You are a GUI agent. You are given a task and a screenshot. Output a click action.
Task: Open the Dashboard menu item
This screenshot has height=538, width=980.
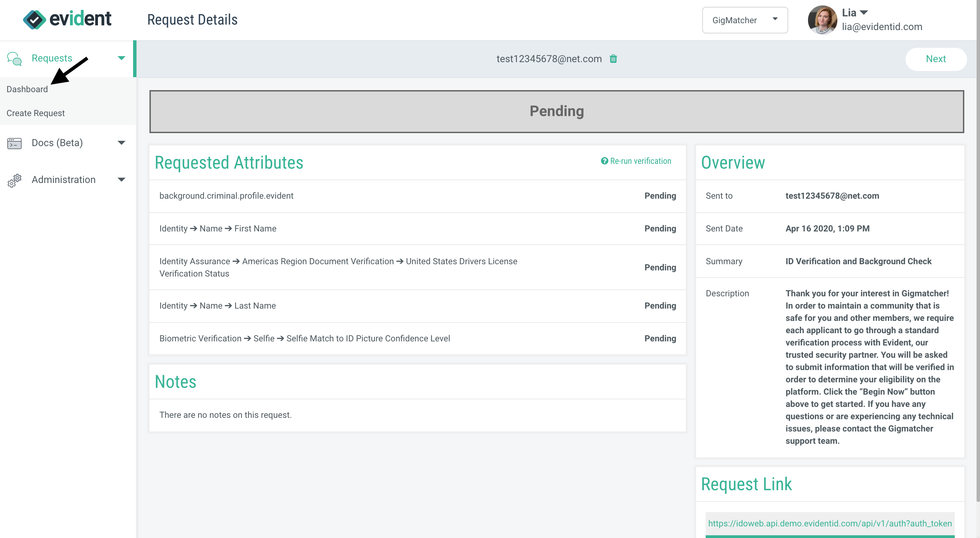(27, 89)
